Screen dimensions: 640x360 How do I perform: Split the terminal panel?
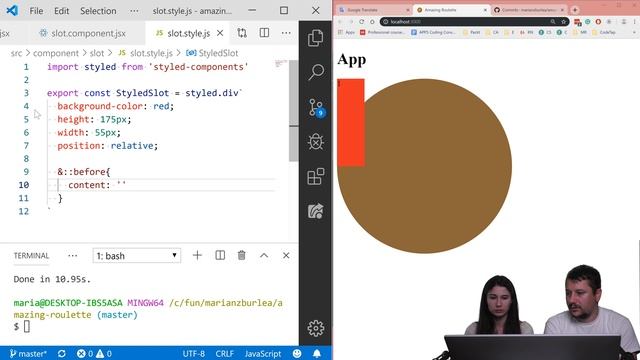[x=220, y=256]
